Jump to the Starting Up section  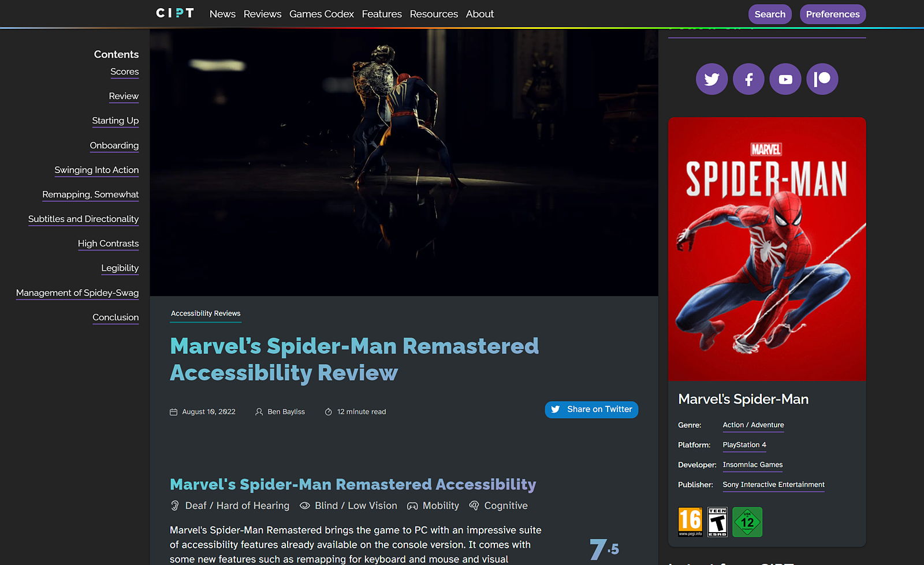tap(115, 121)
